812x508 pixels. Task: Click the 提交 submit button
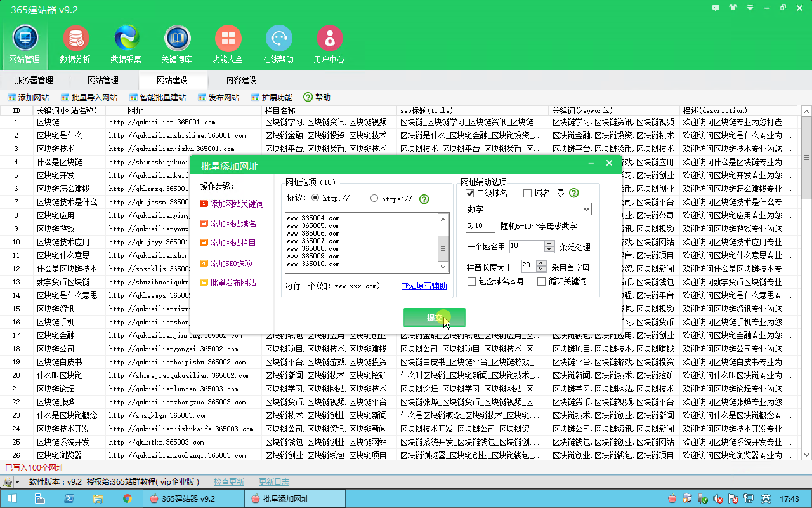[435, 317]
